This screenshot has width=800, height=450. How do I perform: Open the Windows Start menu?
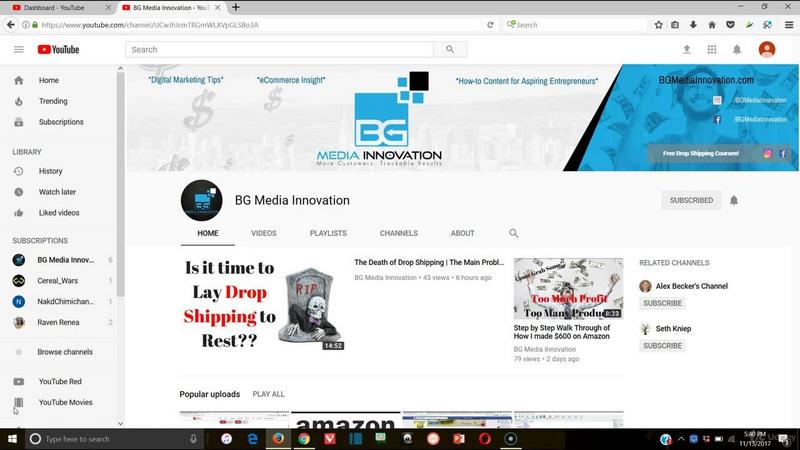12,439
